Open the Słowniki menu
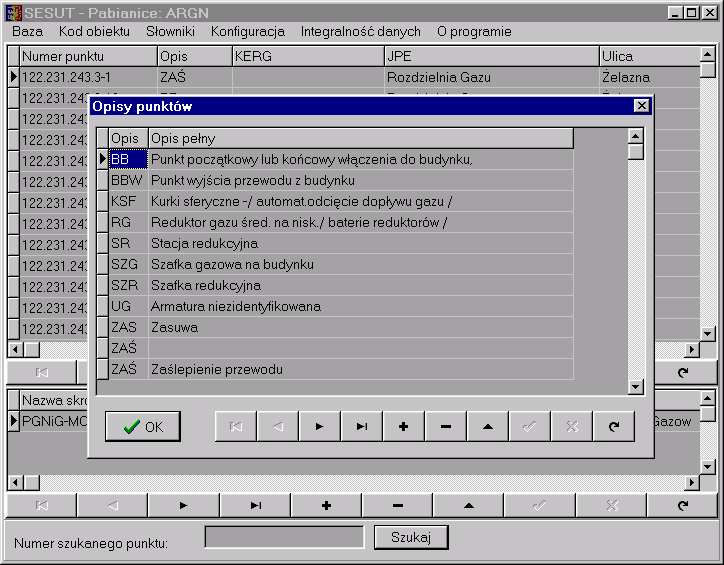724x565 pixels. pyautogui.click(x=170, y=31)
